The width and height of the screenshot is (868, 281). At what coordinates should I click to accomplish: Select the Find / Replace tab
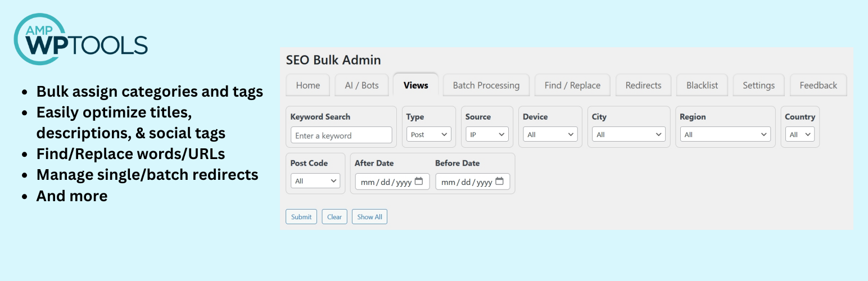pos(572,85)
